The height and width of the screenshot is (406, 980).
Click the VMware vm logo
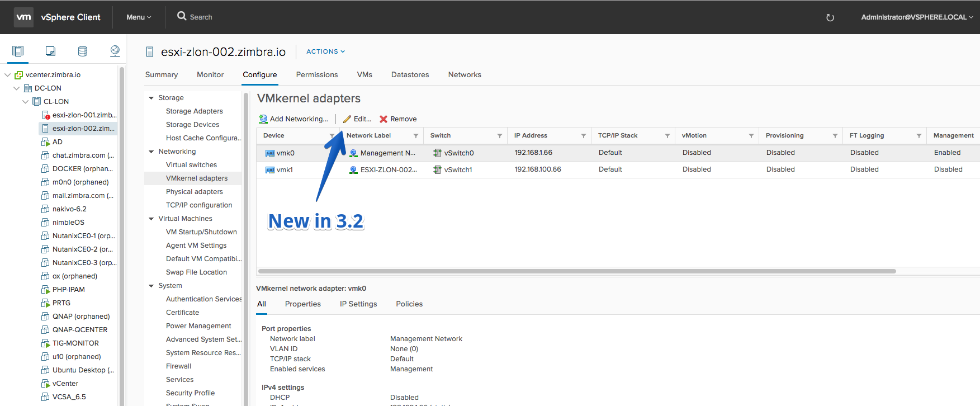click(x=24, y=17)
